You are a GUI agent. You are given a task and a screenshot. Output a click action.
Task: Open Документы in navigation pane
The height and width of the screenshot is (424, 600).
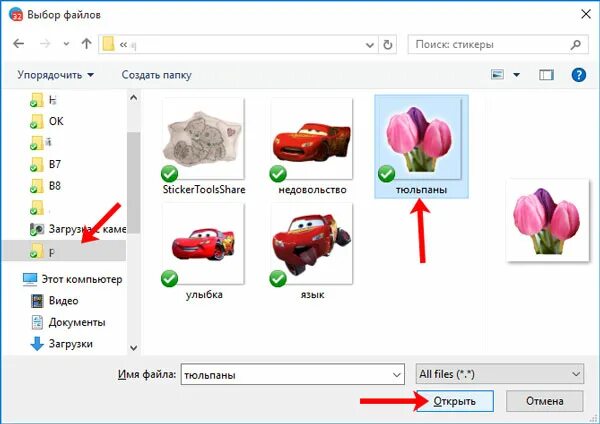pos(68,322)
